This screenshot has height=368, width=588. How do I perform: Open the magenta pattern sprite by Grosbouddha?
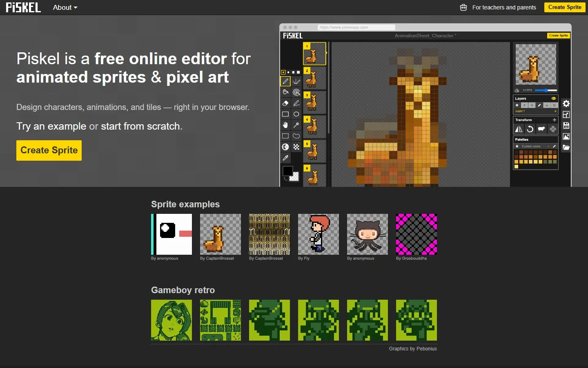[x=416, y=234]
